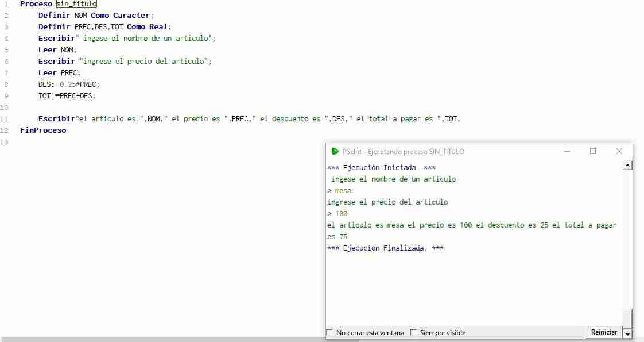Click the string 'ingrese el precio del articulo' in code

143,62
